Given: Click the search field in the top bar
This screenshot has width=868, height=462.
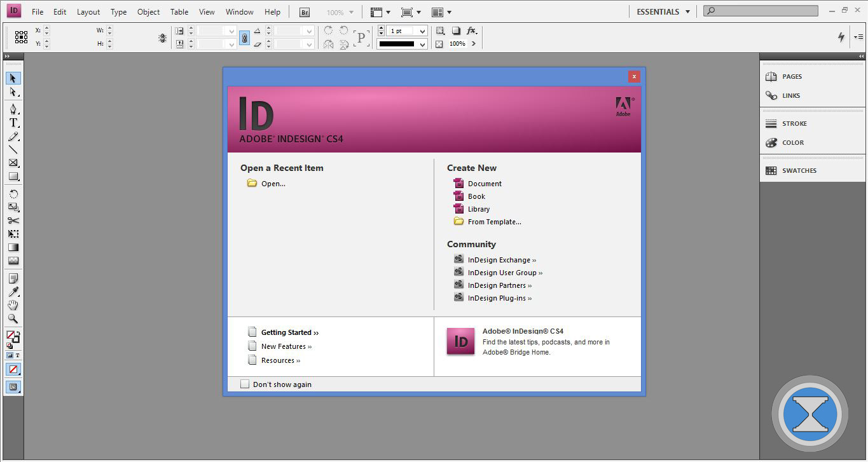Looking at the screenshot, I should click(x=761, y=11).
